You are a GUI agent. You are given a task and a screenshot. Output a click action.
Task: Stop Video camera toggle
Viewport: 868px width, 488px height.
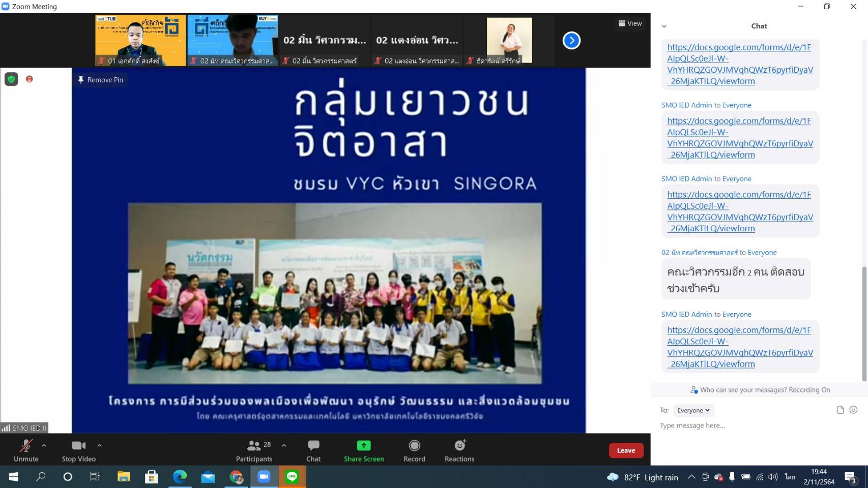pos(78,450)
